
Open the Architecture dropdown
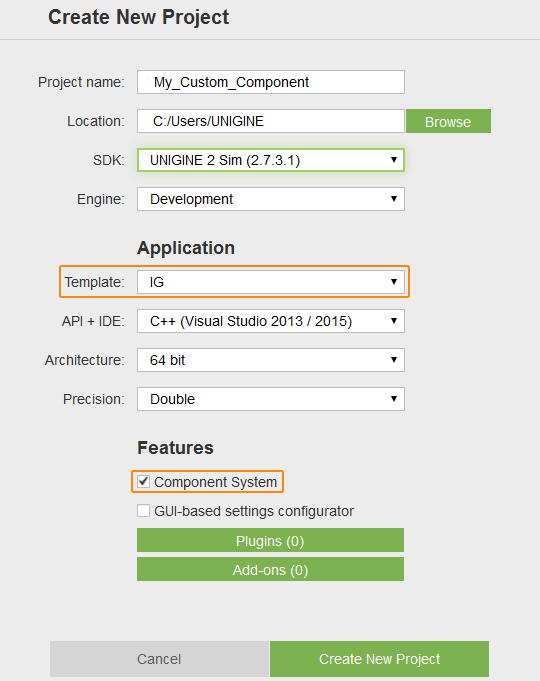[x=271, y=360]
